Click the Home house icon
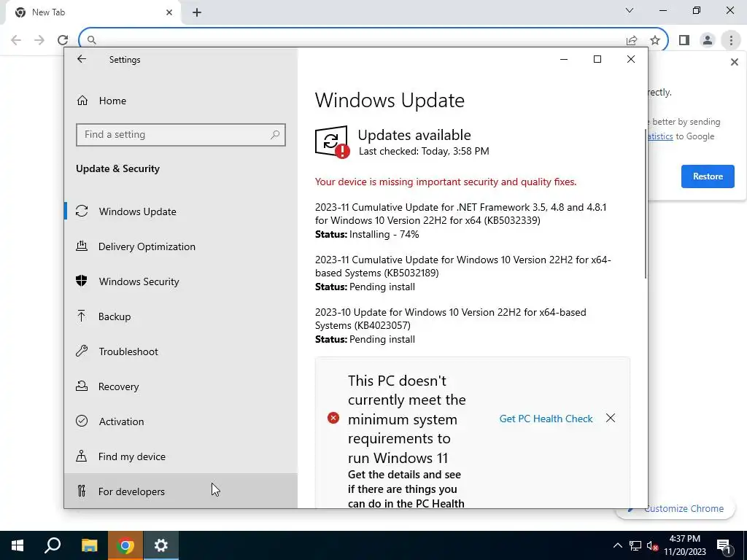Image resolution: width=747 pixels, height=560 pixels. [x=82, y=101]
